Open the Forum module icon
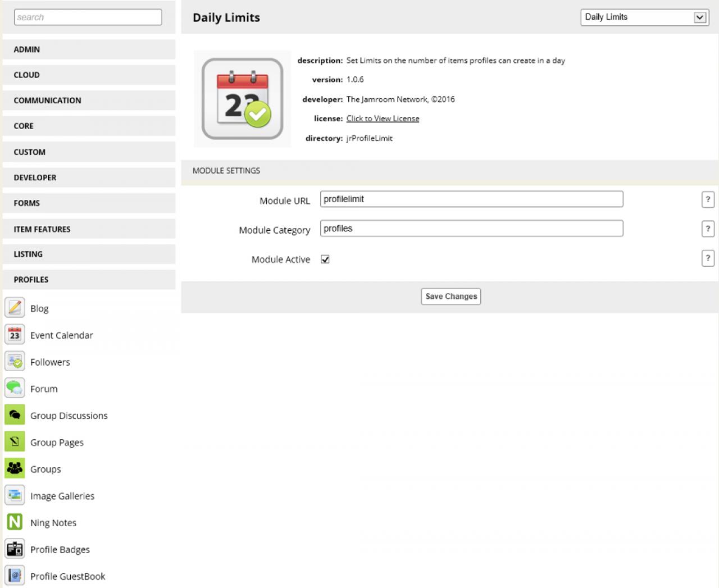The height and width of the screenshot is (588, 719). coord(15,388)
